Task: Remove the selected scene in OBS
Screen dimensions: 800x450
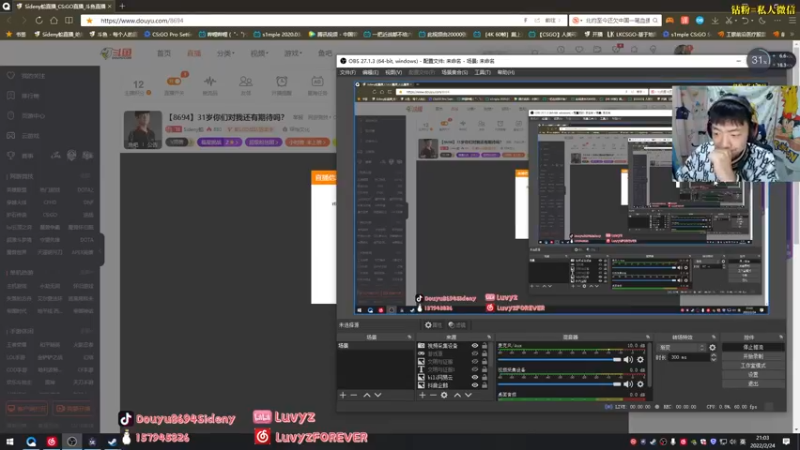Action: 354,395
